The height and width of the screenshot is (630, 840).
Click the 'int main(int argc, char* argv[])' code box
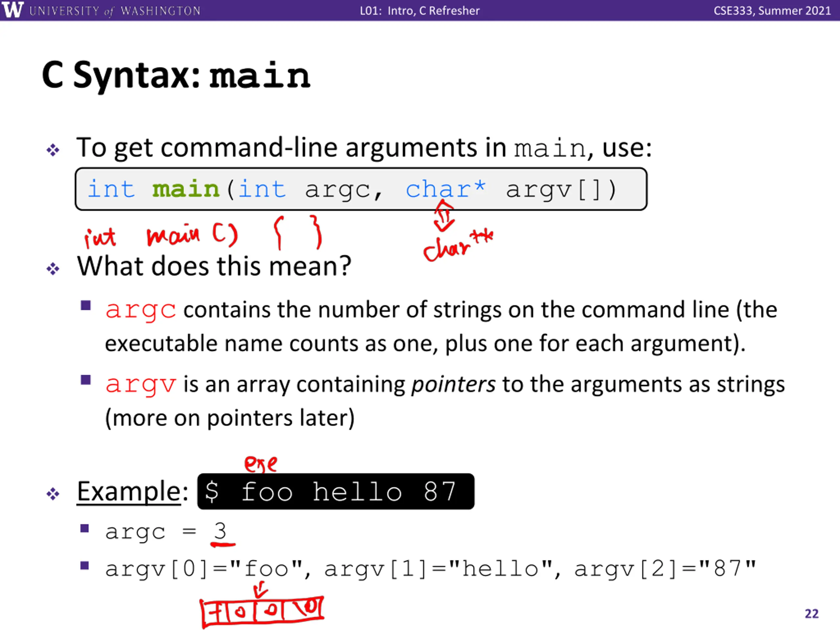point(361,189)
